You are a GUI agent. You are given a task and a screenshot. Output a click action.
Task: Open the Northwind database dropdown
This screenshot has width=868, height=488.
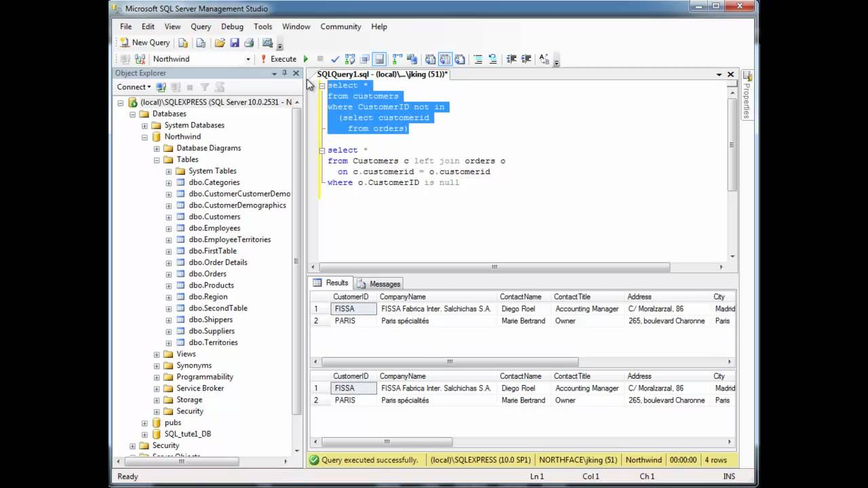pos(248,59)
